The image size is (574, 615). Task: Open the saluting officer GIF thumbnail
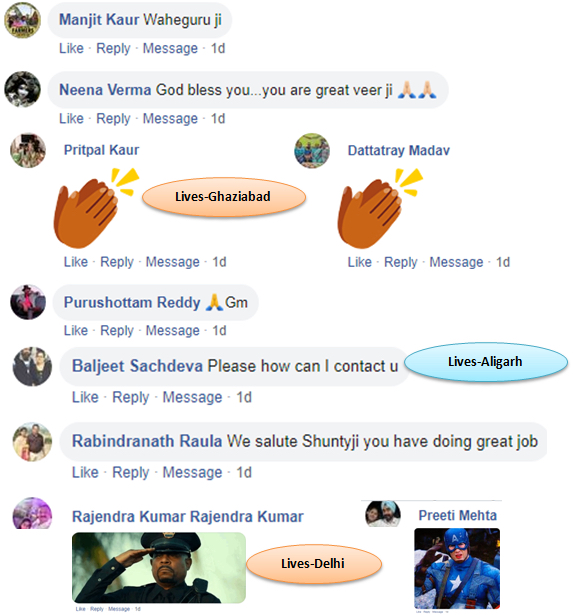(x=159, y=568)
